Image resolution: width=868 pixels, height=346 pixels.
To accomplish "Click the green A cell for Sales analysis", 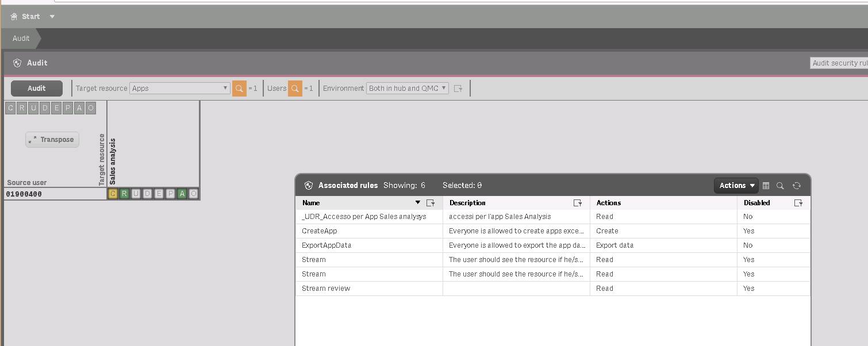I will tap(182, 194).
